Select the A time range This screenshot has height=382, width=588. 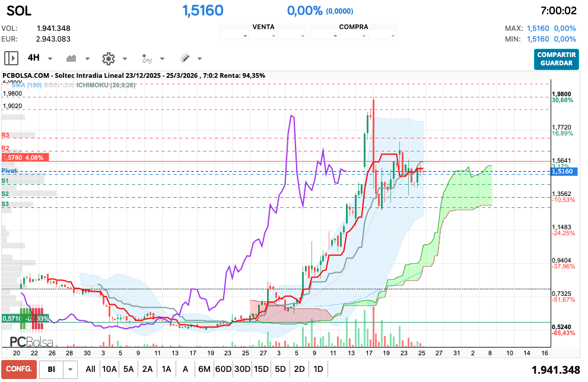185,370
